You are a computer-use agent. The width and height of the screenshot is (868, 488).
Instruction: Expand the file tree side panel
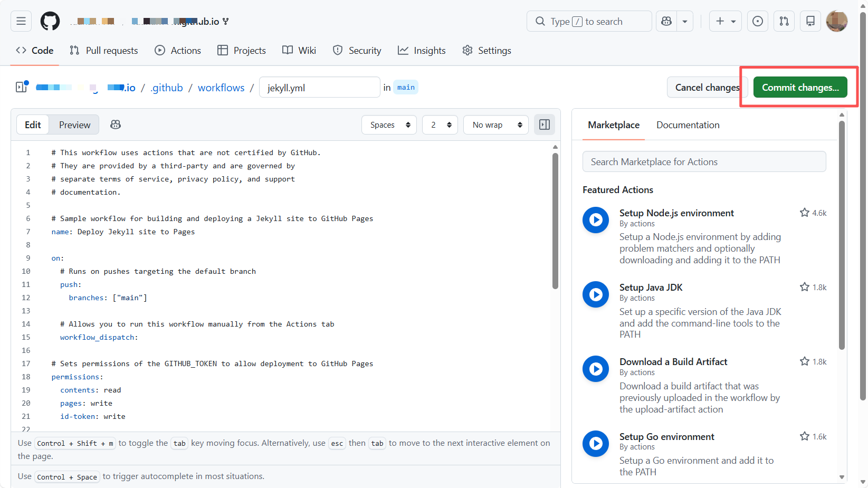[x=22, y=87]
